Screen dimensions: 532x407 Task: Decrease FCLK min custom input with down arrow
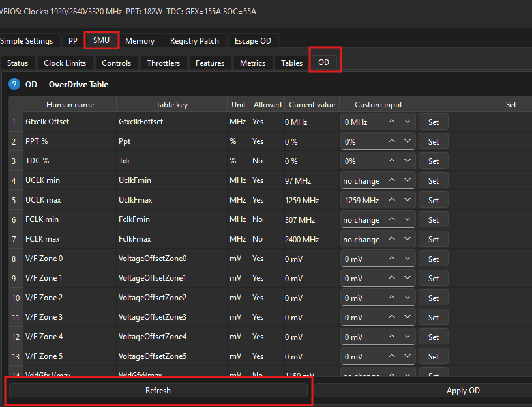pos(407,219)
